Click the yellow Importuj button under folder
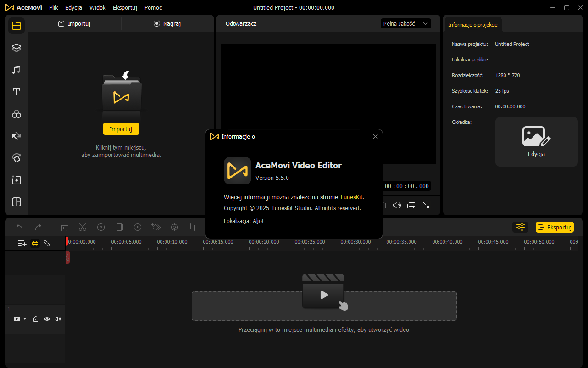The height and width of the screenshot is (368, 588). [121, 129]
